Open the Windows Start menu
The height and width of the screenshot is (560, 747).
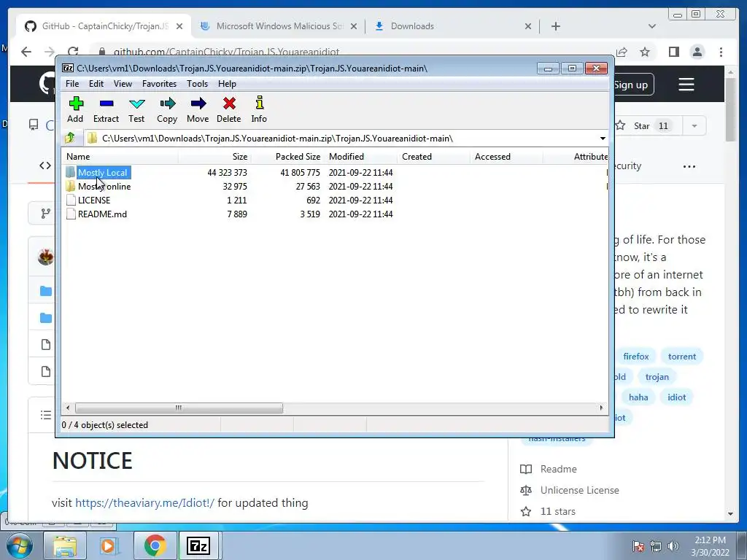pyautogui.click(x=20, y=545)
